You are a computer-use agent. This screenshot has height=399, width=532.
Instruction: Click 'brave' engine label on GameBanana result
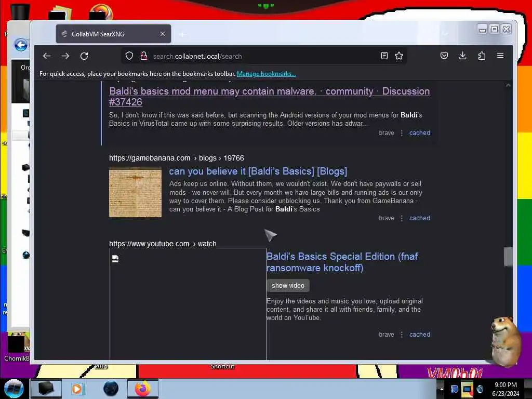[386, 218]
